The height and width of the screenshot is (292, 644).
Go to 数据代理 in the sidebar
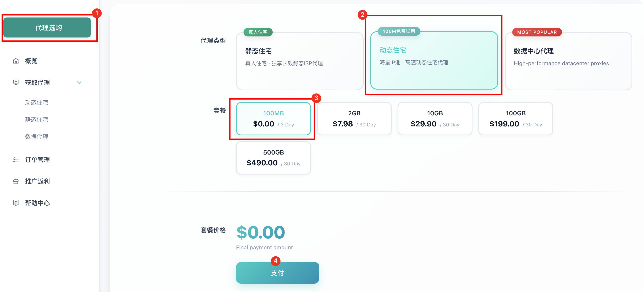tap(36, 137)
